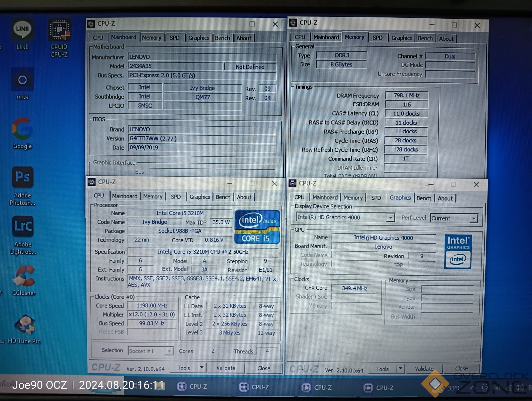Click the CPU window title icon
Image resolution: width=532 pixels, height=401 pixels.
coord(92,182)
